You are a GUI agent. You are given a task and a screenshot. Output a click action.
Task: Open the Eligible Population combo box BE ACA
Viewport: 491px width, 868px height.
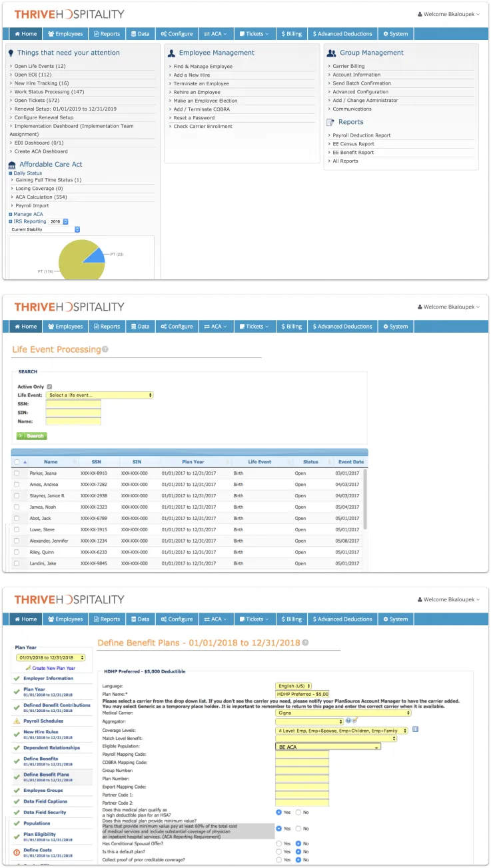328,747
